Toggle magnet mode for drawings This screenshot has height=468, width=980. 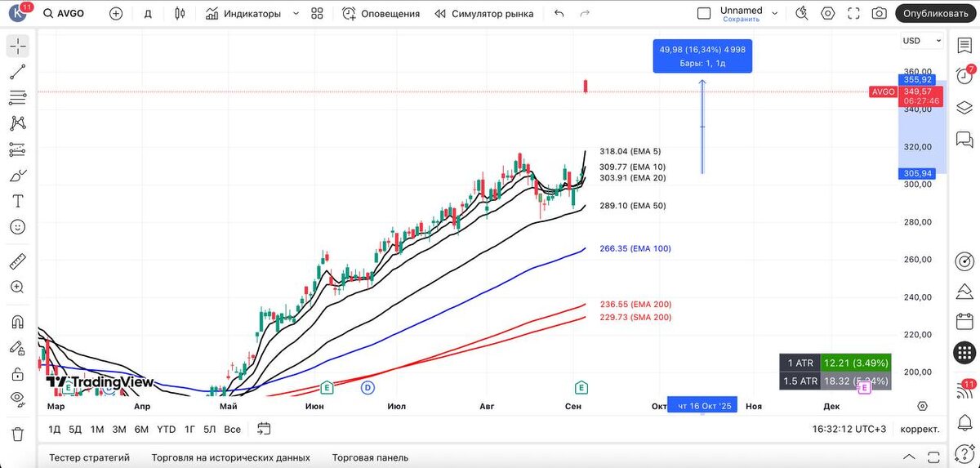18,322
